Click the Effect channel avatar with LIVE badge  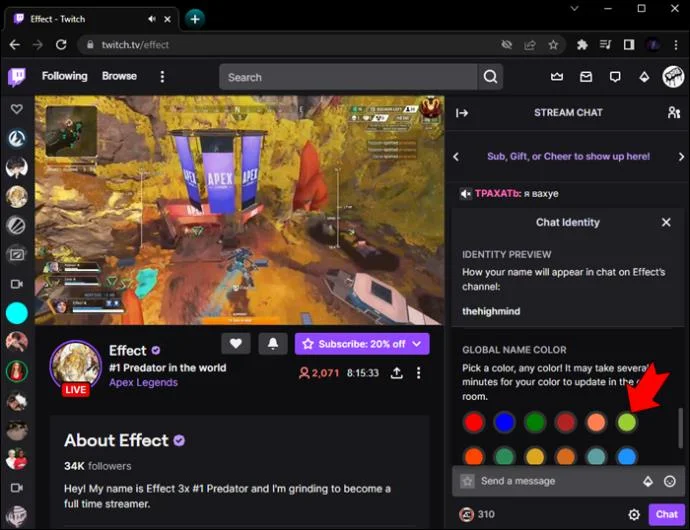(x=76, y=367)
